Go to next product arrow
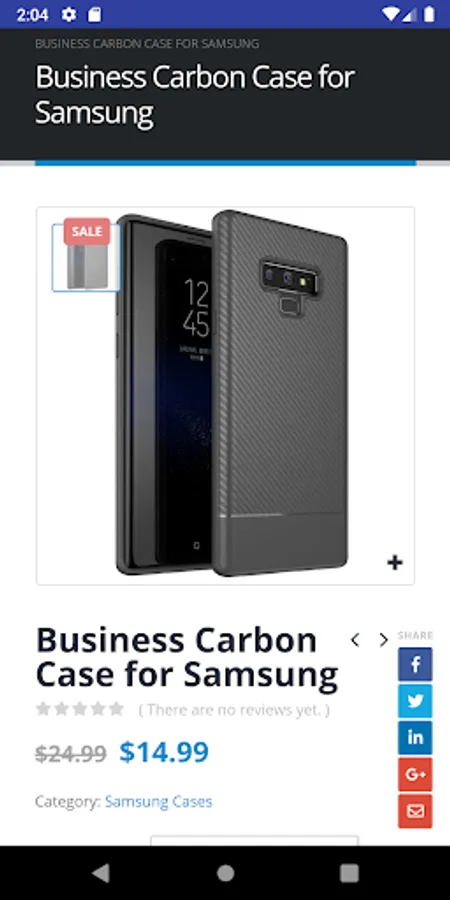450x900 pixels. [383, 640]
